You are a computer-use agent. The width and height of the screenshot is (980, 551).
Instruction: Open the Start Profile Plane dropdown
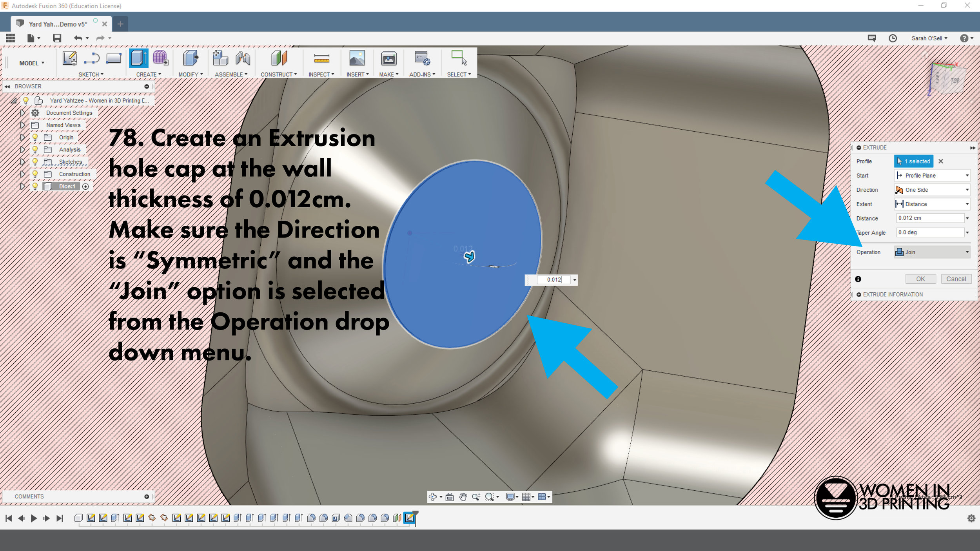point(932,176)
